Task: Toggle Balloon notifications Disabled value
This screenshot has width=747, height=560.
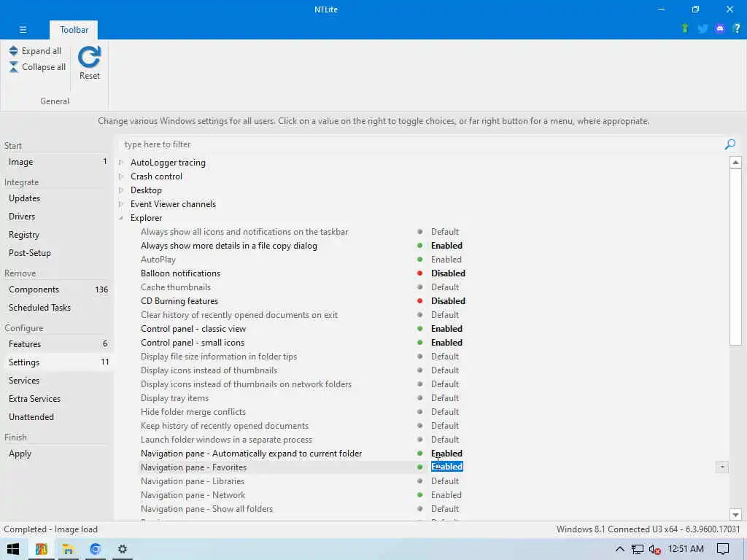Action: [x=448, y=273]
